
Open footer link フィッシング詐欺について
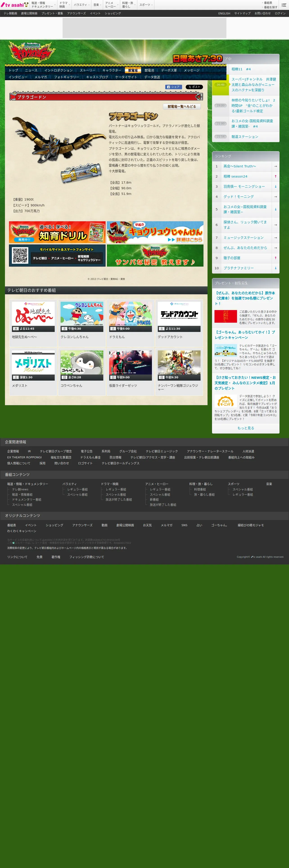tap(86, 557)
